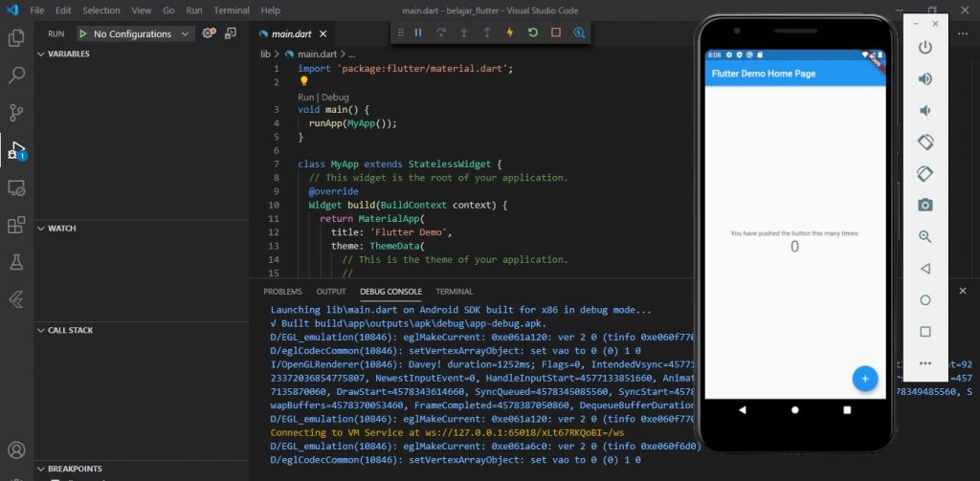Open Dart DevTools inspector icon
This screenshot has width=980, height=481.
[x=579, y=33]
